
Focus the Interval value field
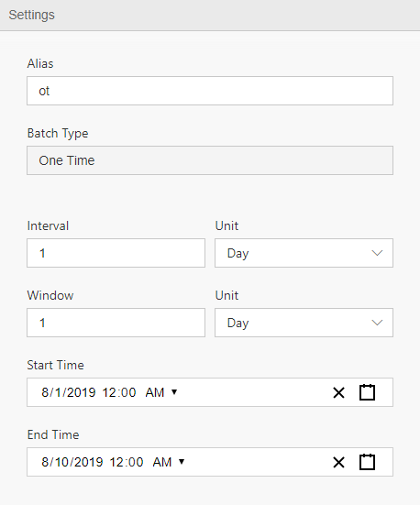[116, 253]
